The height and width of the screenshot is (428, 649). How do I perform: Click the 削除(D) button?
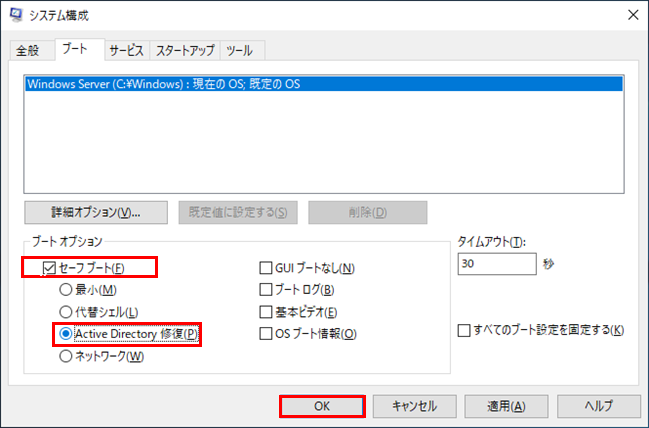tap(368, 212)
